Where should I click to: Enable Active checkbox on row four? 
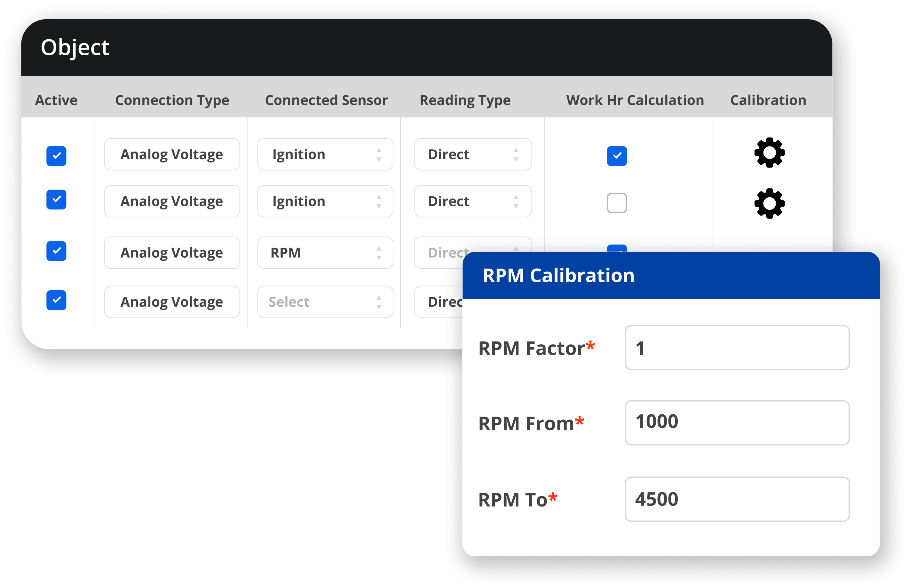57,301
